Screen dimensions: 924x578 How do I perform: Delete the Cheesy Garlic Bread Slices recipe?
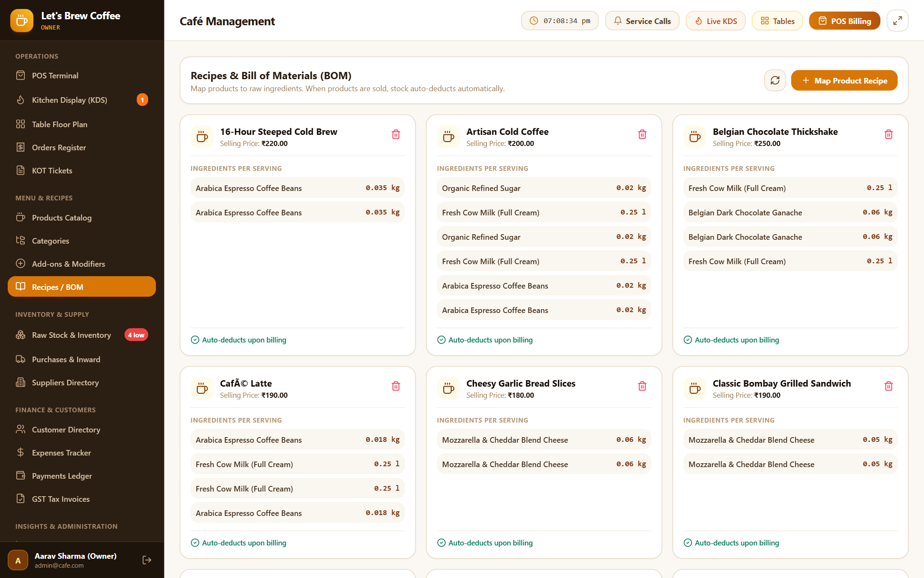(642, 386)
